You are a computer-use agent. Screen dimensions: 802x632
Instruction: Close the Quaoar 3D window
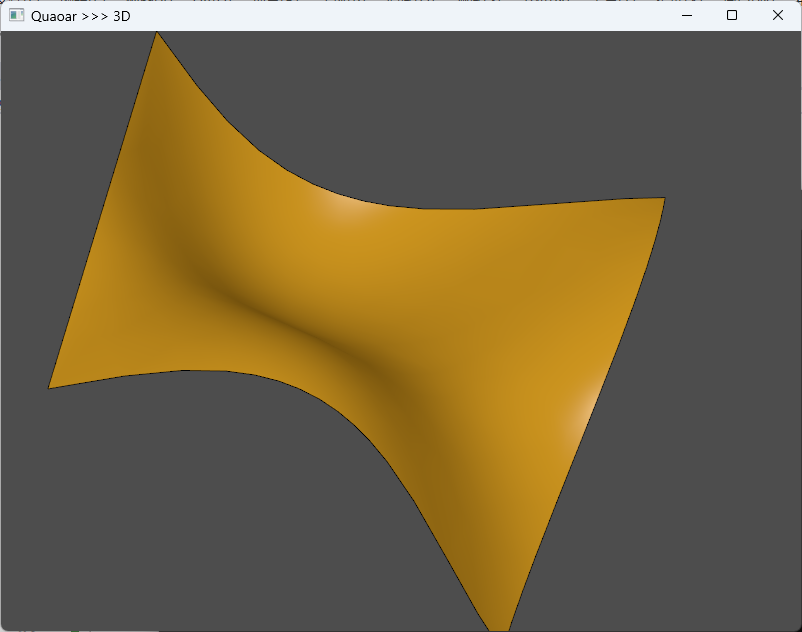777,15
